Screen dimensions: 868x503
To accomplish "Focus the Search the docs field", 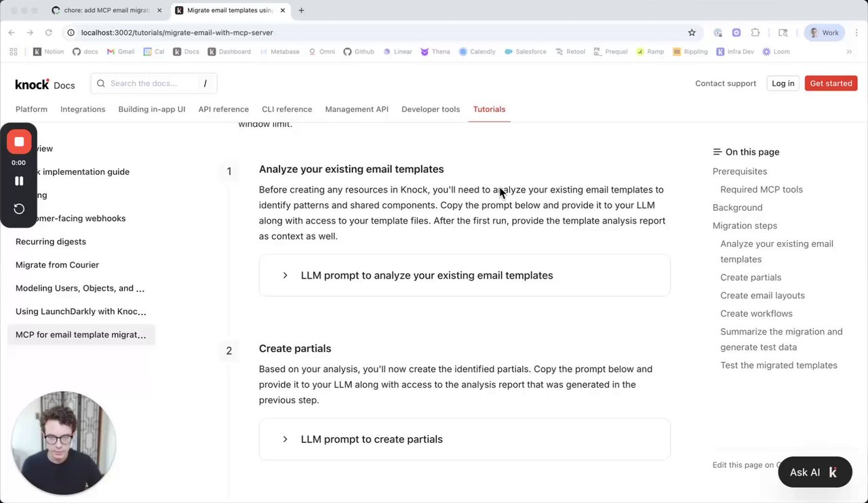I will 153,83.
